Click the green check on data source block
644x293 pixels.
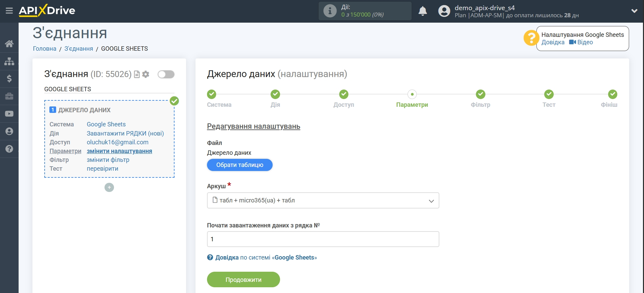[x=174, y=101]
